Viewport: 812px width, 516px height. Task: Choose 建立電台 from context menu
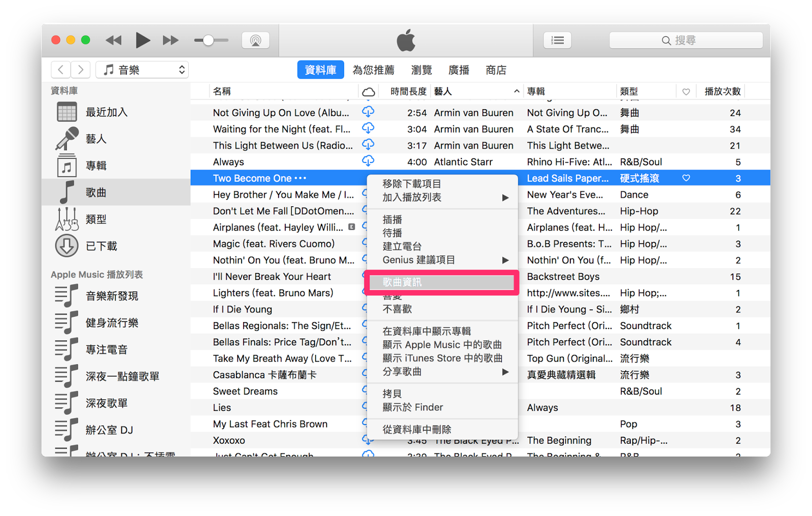(x=442, y=246)
